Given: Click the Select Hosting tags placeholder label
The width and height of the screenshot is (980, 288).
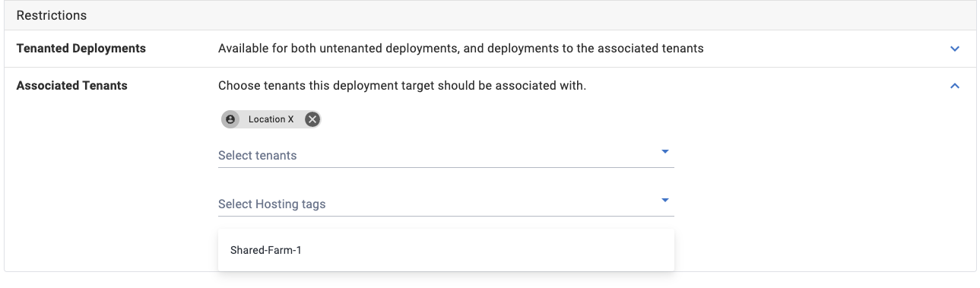Looking at the screenshot, I should pos(272,204).
